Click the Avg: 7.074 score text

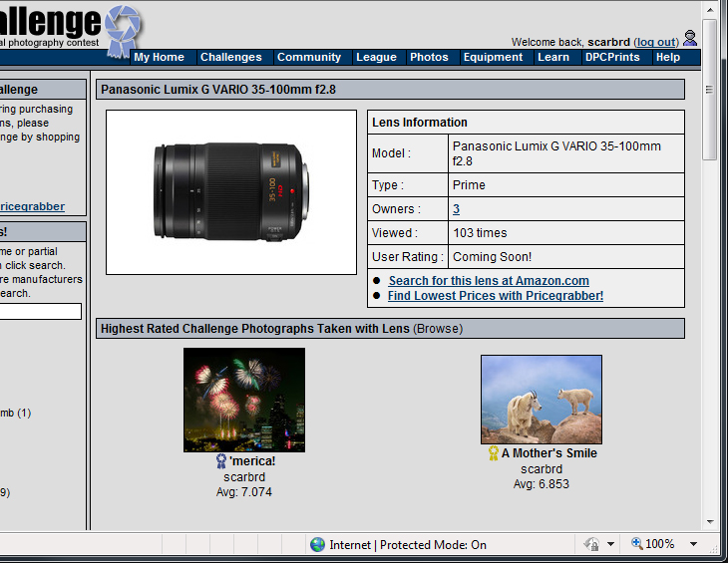244,492
